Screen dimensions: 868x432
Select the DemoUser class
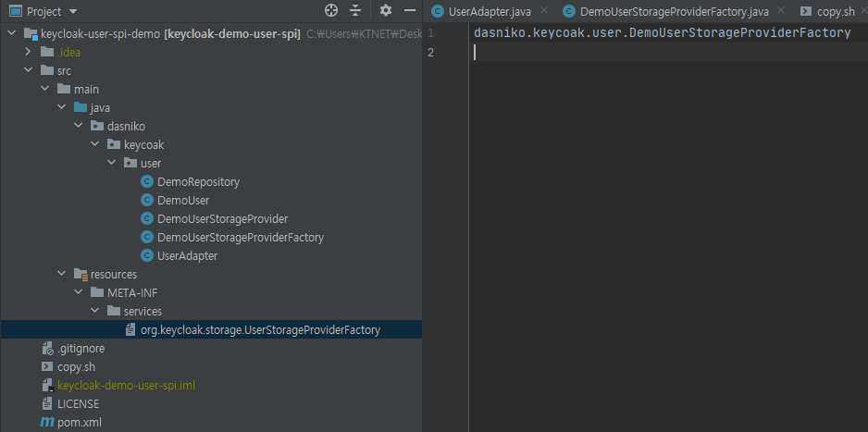[x=183, y=200]
